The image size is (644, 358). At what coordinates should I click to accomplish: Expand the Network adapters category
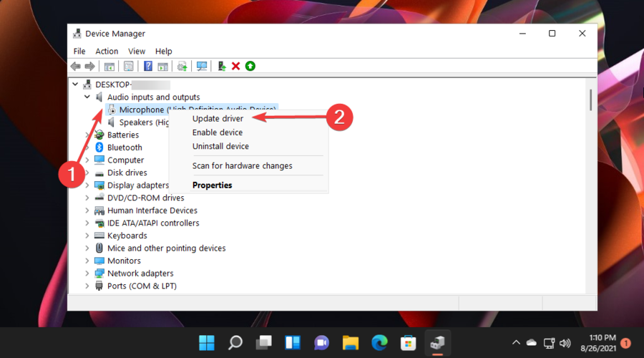point(87,274)
